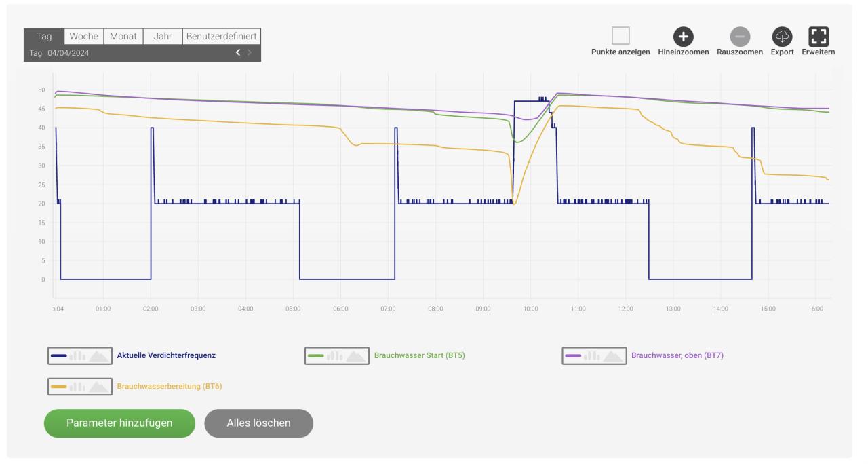Select line style for Brauchwasser Start (BT5)
868x464 pixels.
point(316,355)
